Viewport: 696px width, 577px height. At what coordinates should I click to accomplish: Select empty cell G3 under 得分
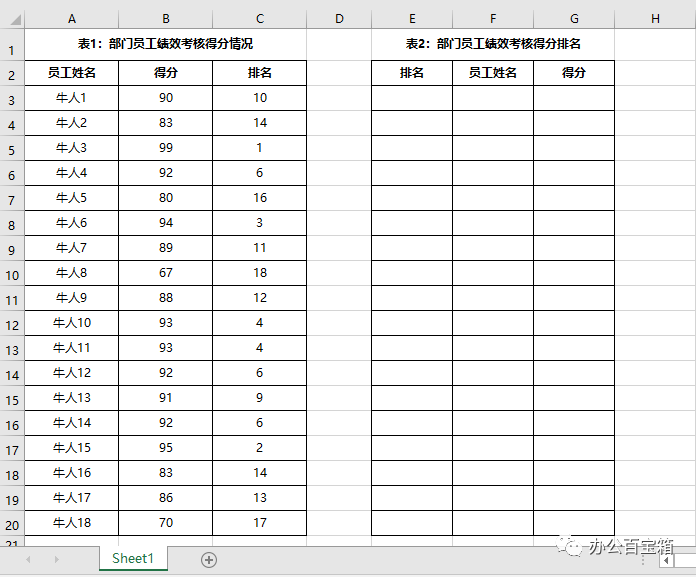click(574, 98)
